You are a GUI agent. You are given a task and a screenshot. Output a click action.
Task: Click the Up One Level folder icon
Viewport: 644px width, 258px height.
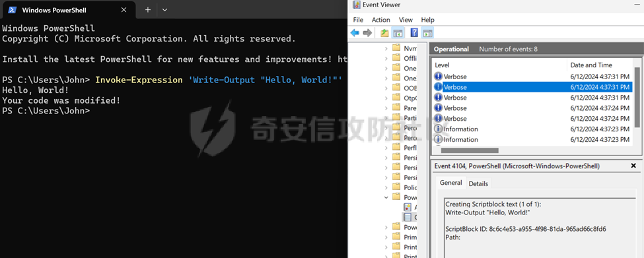384,33
